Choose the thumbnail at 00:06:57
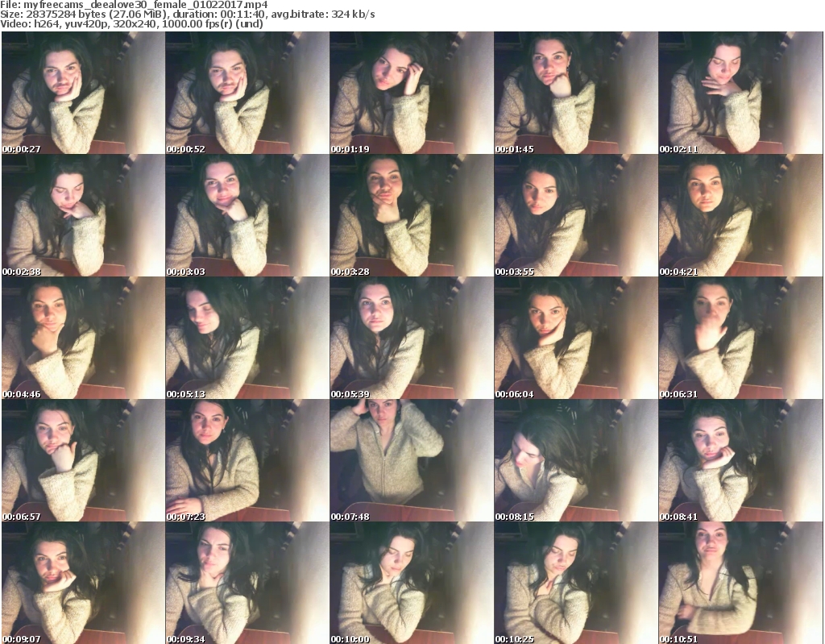825x644 pixels. tap(83, 460)
